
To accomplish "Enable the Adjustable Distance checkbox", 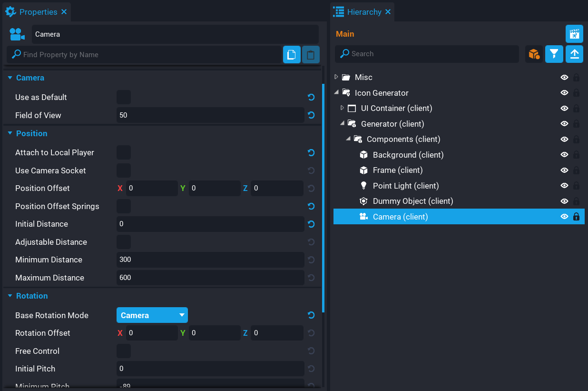I will click(x=124, y=242).
